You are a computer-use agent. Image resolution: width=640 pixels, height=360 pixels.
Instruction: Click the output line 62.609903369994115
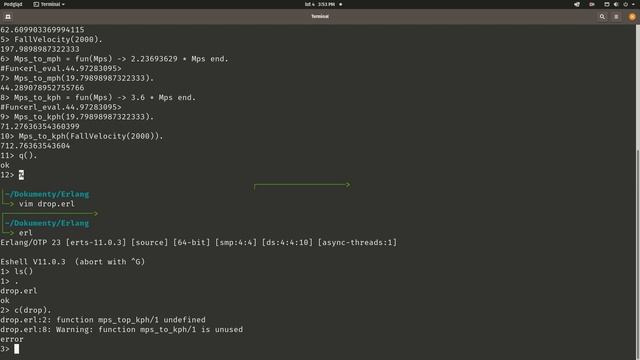click(x=42, y=30)
